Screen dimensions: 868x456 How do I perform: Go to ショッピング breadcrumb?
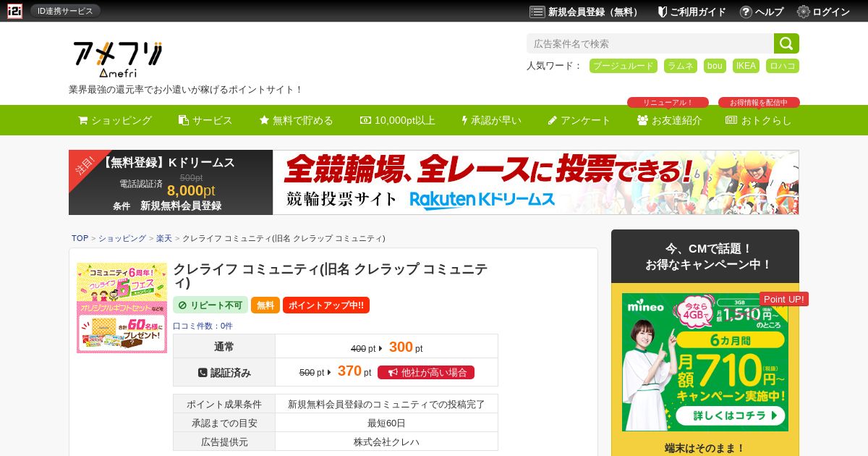[122, 238]
